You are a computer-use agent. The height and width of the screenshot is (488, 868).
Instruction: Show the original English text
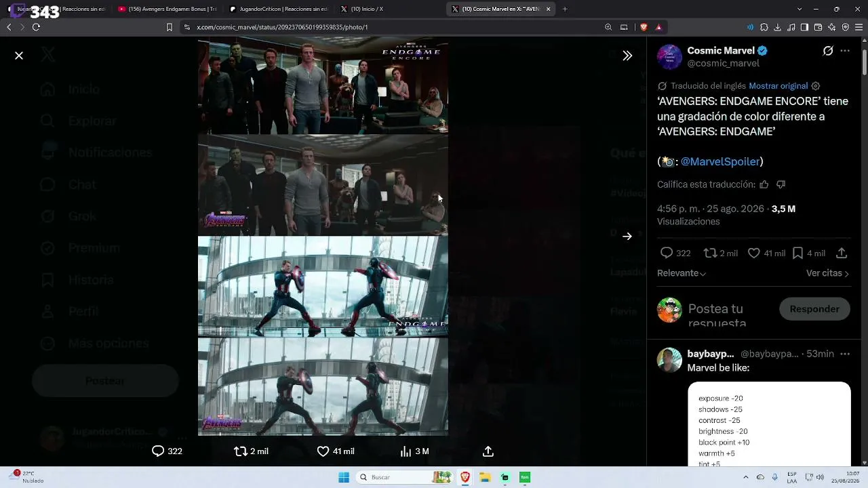tap(778, 86)
